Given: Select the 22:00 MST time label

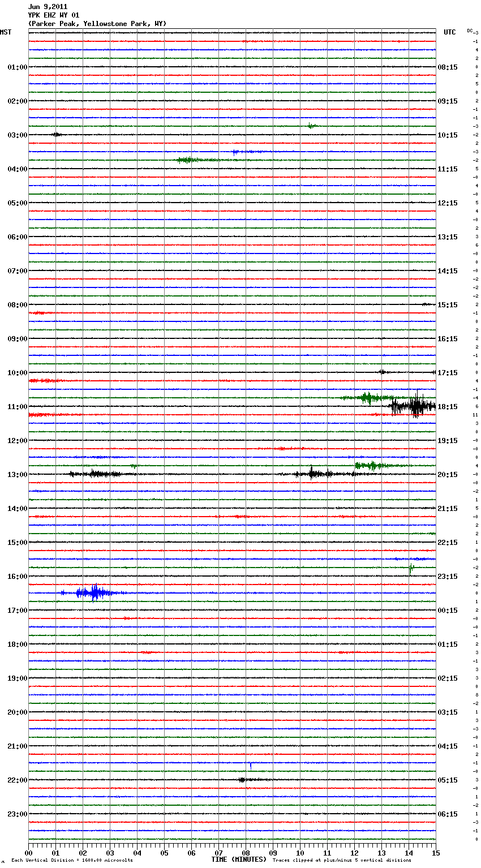Looking at the screenshot, I should coord(18,780).
